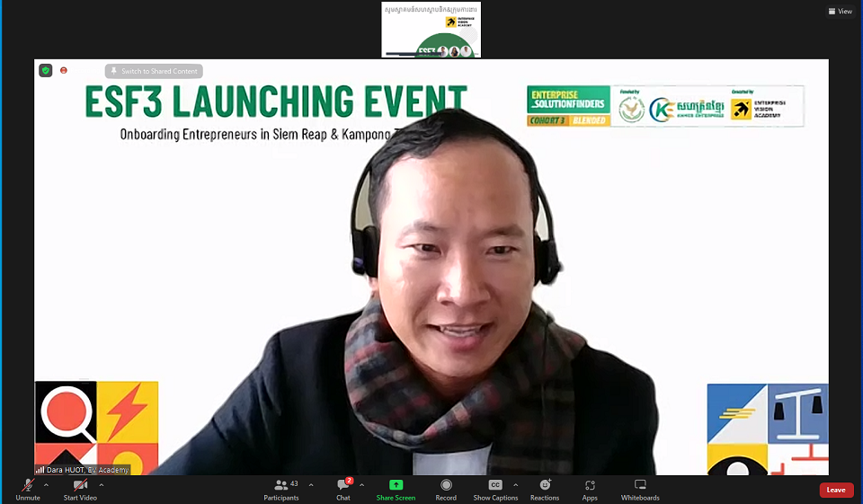
Task: Expand audio options arrow beside Unmute
Action: pos(46,485)
